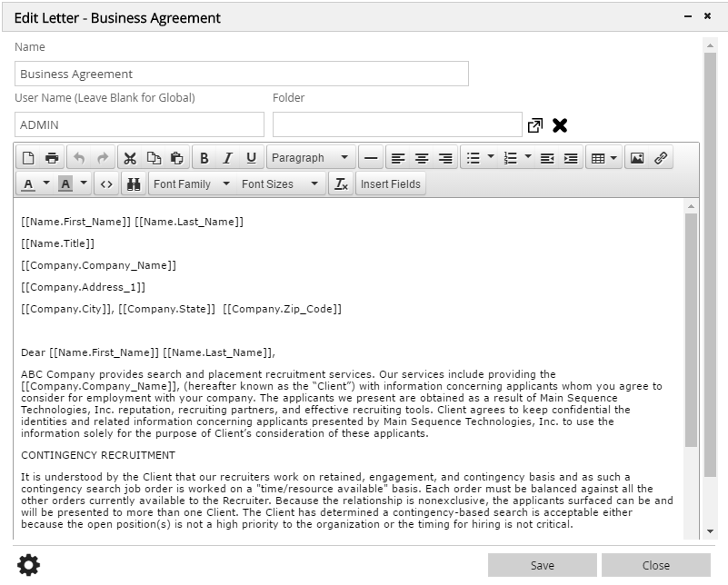Click the [[Company.Address_1]] merge field line
This screenshot has height=585, width=728.
coord(83,287)
